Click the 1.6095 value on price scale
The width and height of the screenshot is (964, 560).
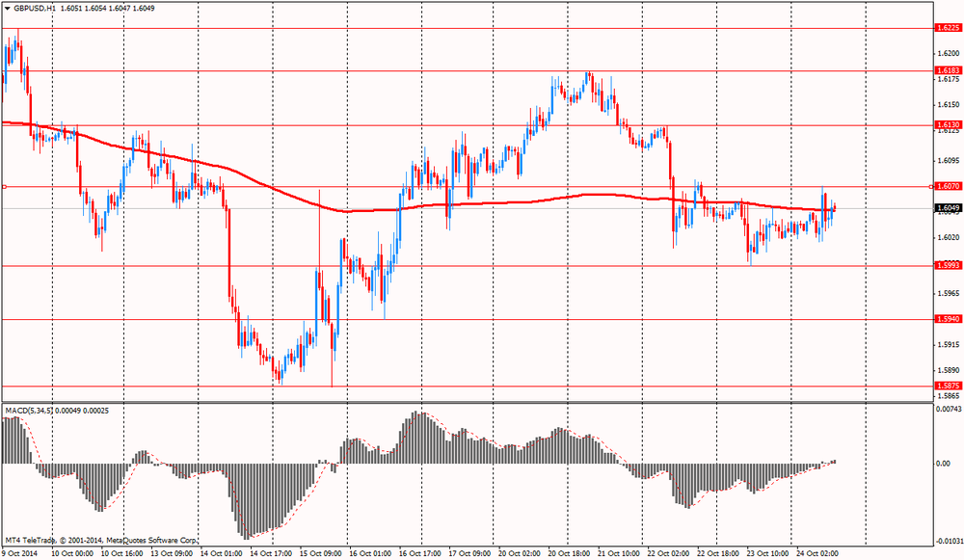coord(949,160)
